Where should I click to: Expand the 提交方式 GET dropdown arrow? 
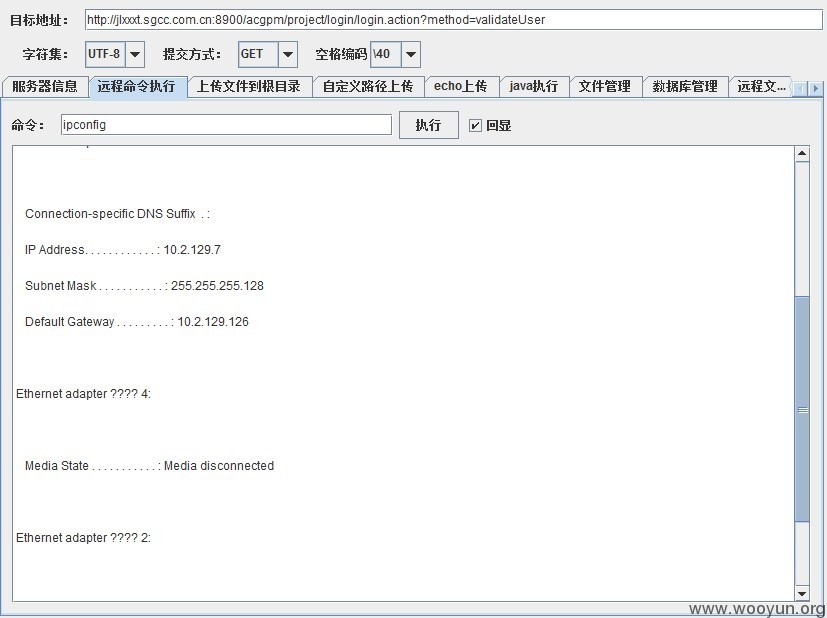pos(288,54)
